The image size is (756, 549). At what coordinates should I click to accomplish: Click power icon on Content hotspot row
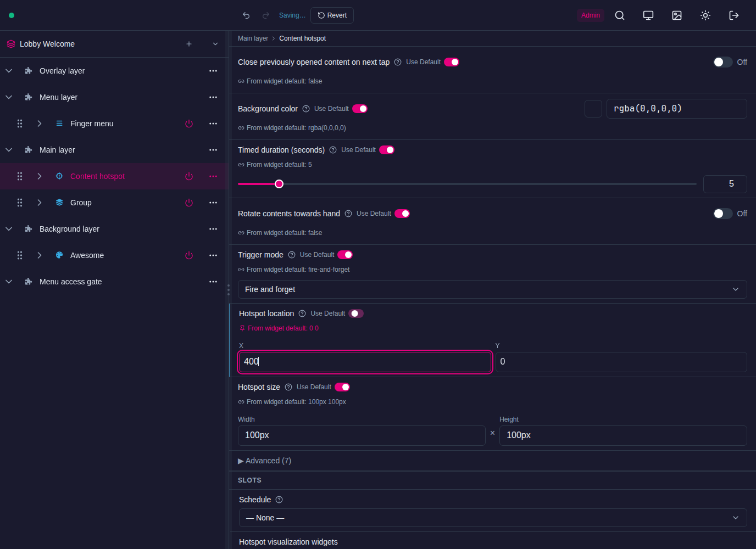coord(189,176)
